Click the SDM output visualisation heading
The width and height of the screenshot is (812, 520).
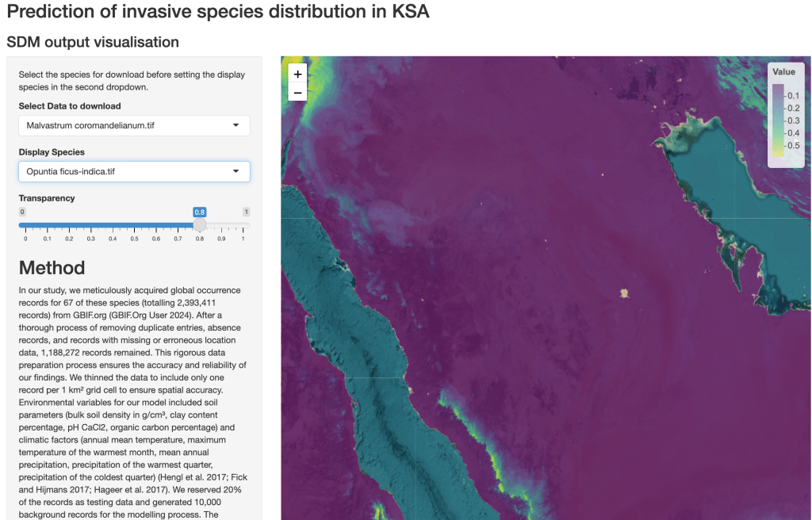coord(93,41)
